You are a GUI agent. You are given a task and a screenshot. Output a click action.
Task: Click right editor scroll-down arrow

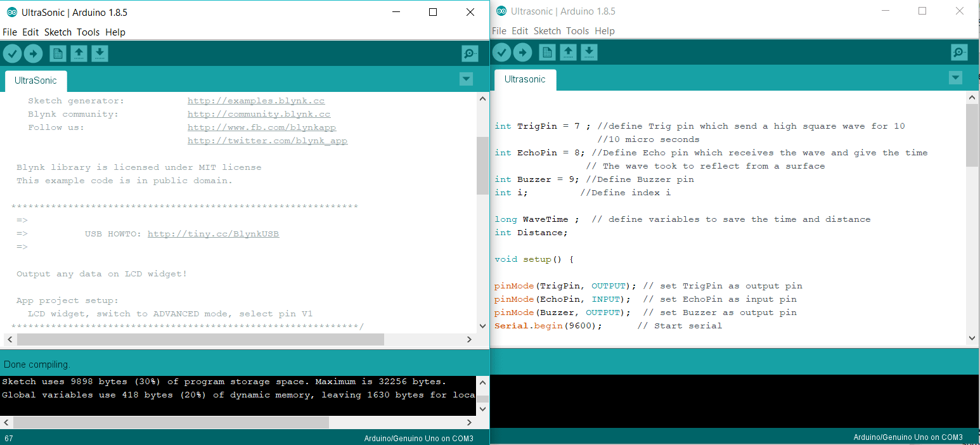point(972,339)
